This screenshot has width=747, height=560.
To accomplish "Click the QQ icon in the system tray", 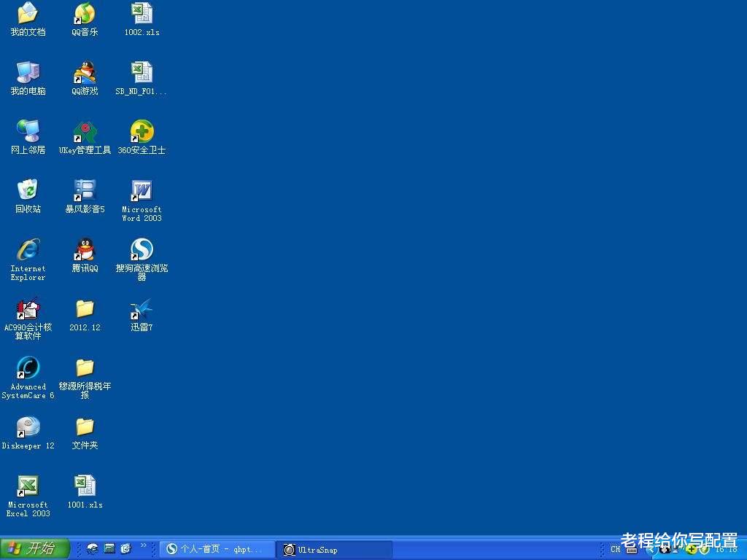I will tap(665, 550).
